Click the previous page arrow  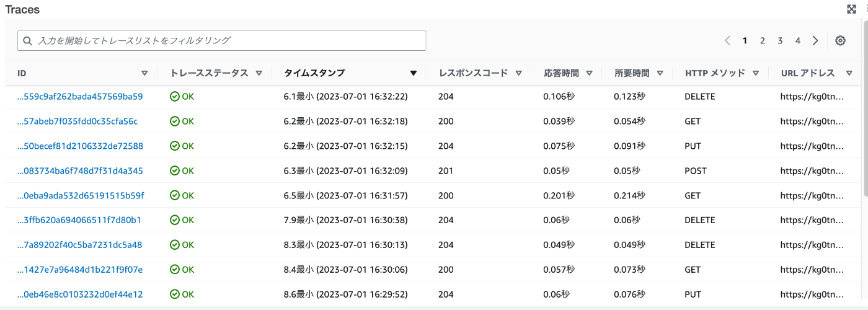pos(727,40)
